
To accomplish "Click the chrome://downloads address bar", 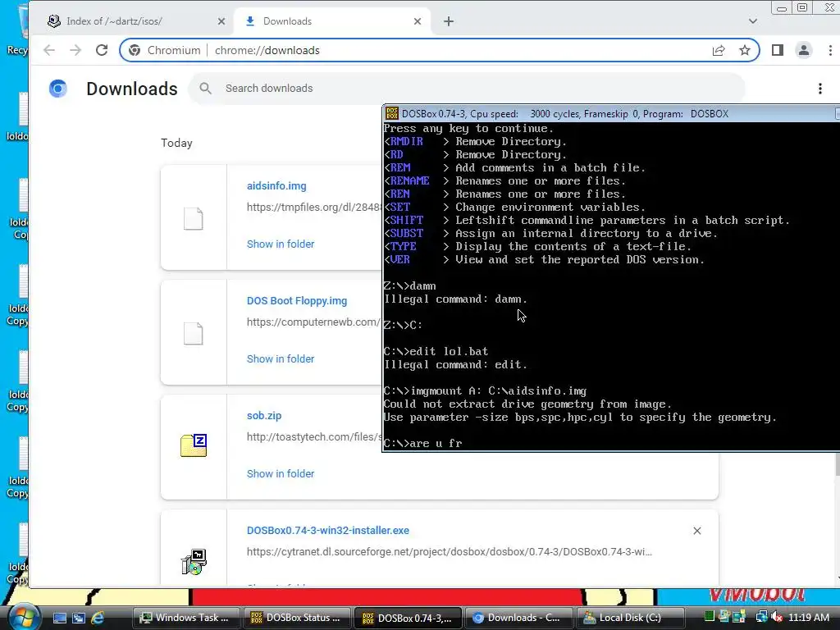I will point(440,50).
